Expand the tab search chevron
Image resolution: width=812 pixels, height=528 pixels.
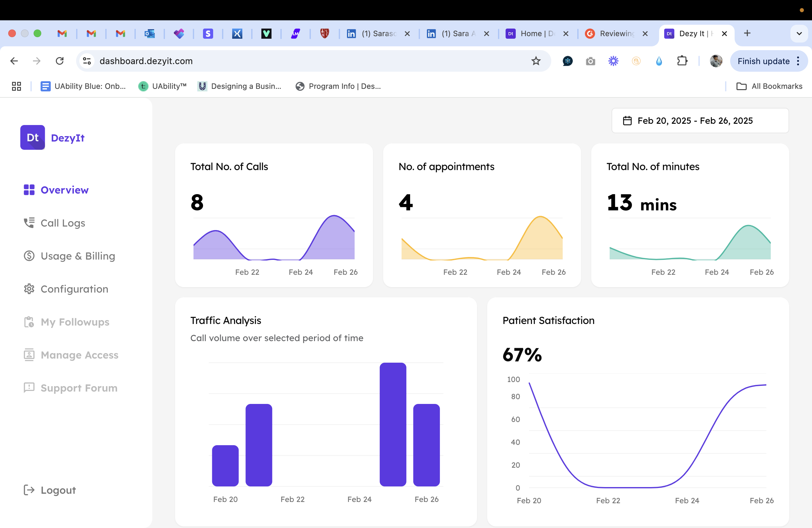coord(799,33)
